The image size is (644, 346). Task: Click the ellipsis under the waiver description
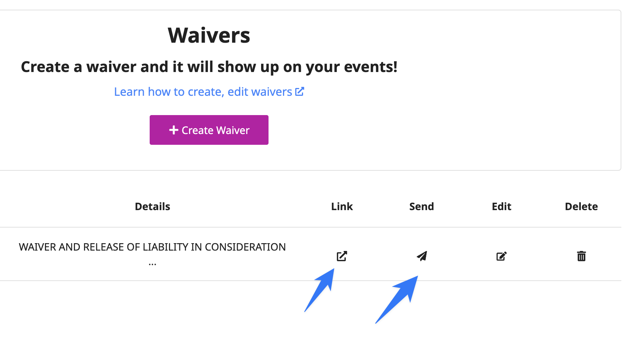pyautogui.click(x=152, y=264)
